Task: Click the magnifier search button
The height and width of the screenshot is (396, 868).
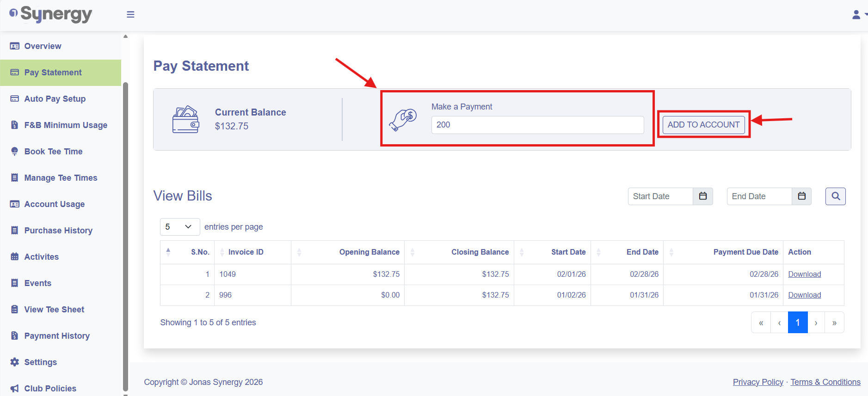Action: pyautogui.click(x=835, y=196)
